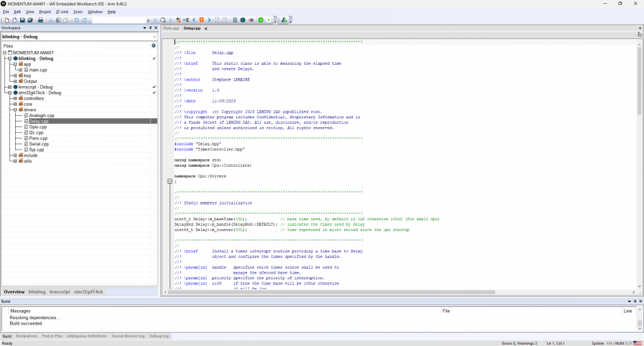Open the ST-Link menu
The image size is (644, 346).
[62, 11]
